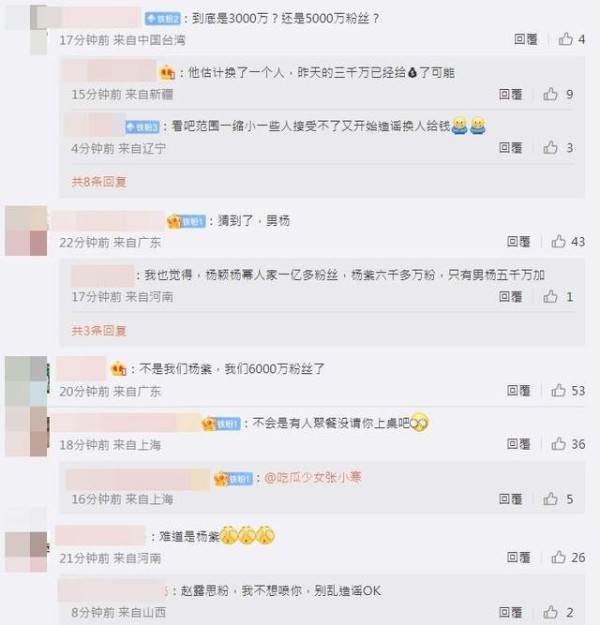Reply to the 3000万 or 5000万粉丝 comment
Screen dimensions: 600x625
point(525,39)
